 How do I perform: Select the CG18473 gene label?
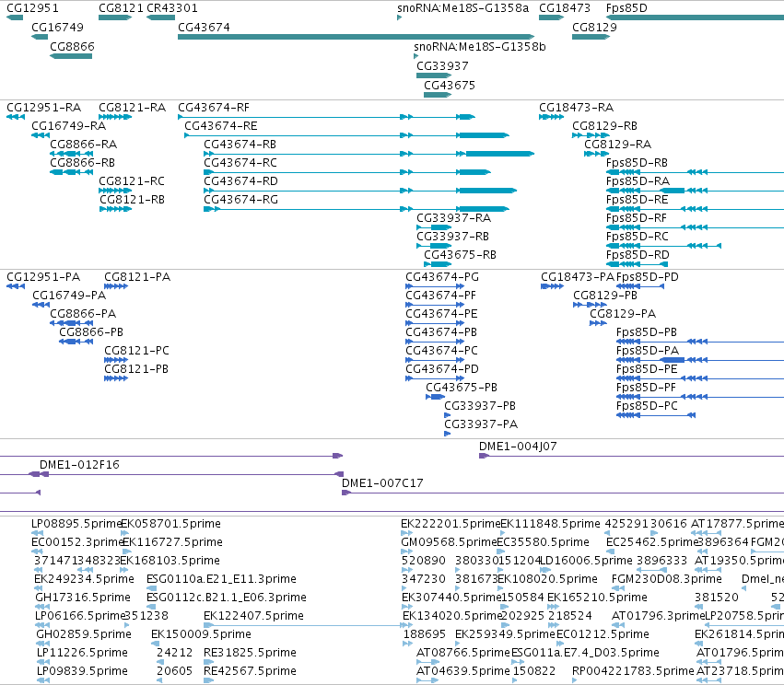[x=565, y=8]
